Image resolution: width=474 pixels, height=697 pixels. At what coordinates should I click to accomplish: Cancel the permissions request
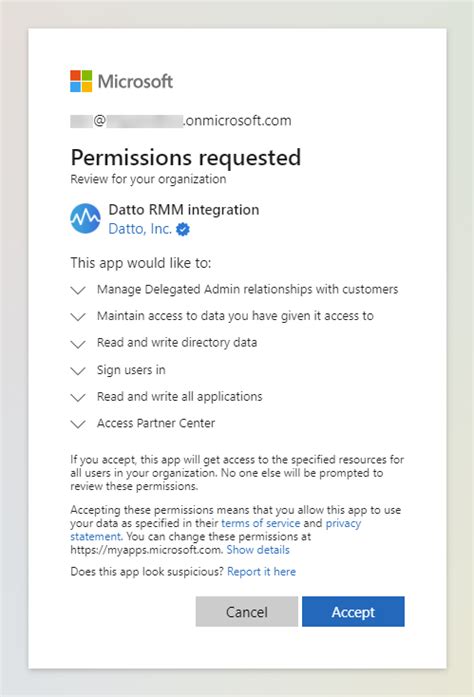pos(247,612)
